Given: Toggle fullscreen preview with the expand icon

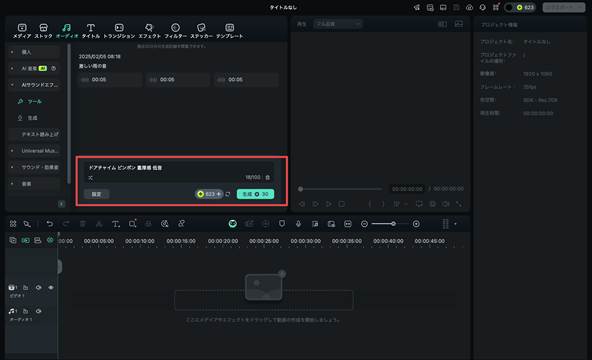Looking at the screenshot, I should point(459,204).
